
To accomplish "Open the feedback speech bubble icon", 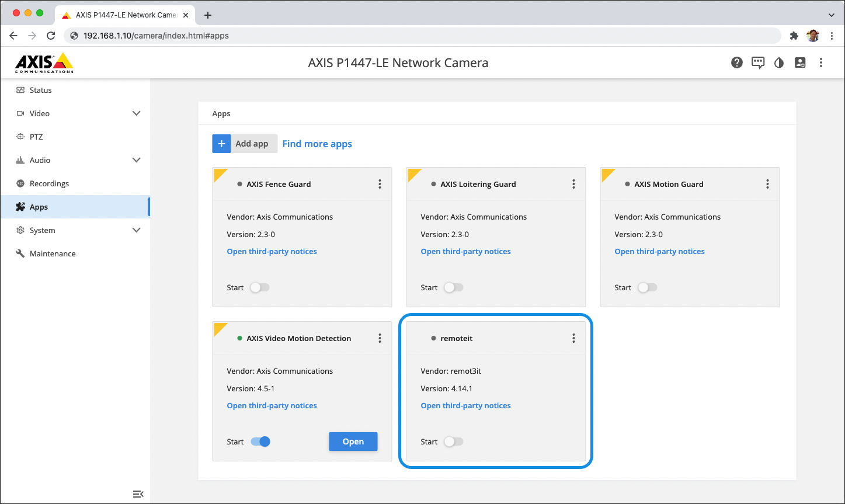I will tap(758, 62).
